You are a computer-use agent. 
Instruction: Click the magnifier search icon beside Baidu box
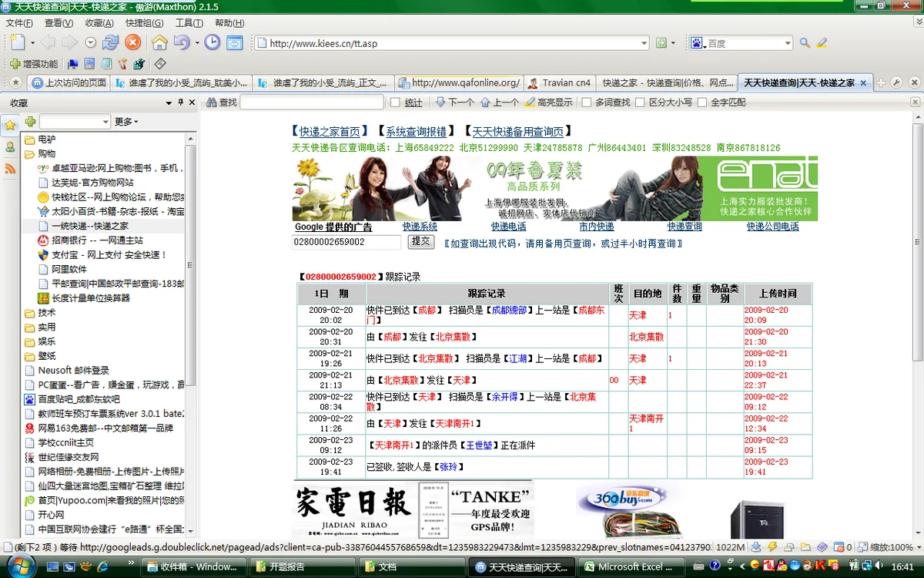[x=805, y=43]
